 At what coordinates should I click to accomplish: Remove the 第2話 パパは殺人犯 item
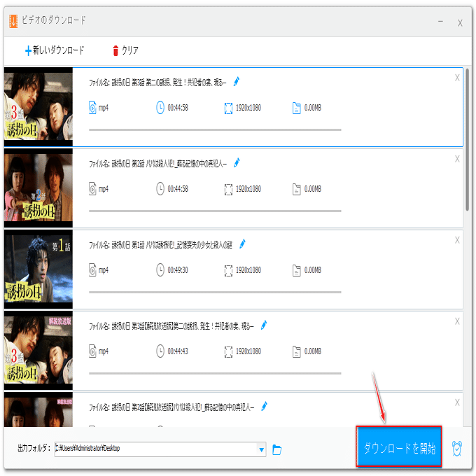coord(457,159)
